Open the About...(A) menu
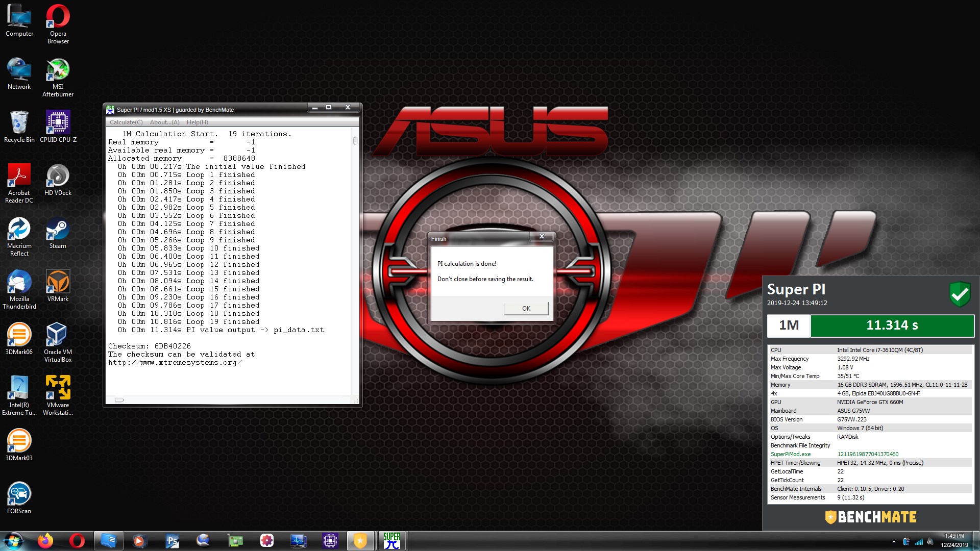 [164, 122]
